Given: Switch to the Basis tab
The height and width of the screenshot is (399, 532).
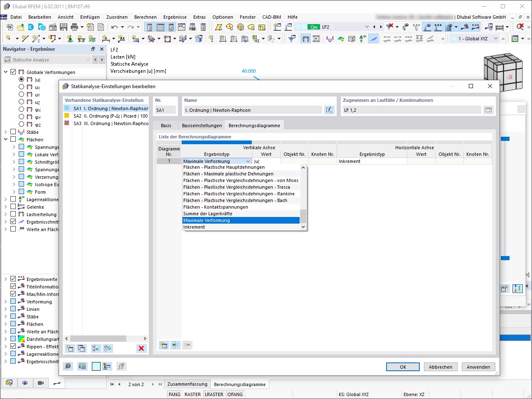Looking at the screenshot, I should click(x=166, y=126).
